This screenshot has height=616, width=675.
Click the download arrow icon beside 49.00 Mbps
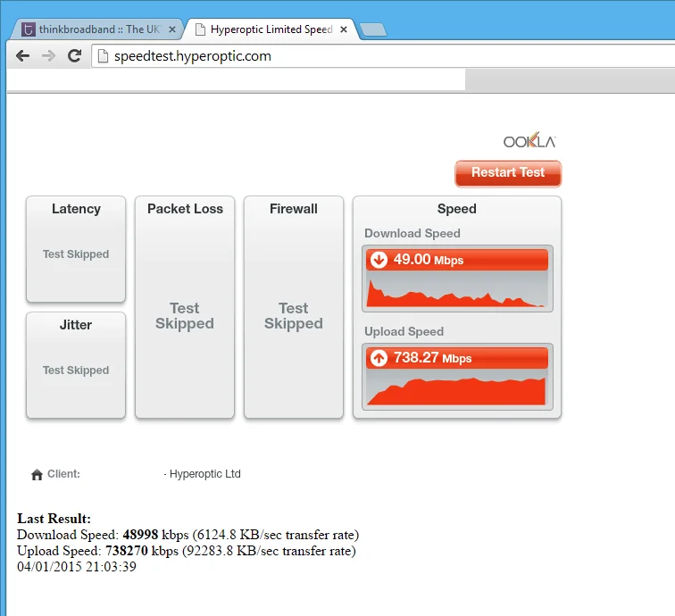379,260
